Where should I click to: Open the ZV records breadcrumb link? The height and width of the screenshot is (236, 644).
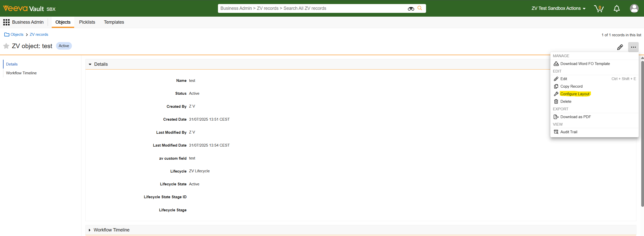[39, 34]
